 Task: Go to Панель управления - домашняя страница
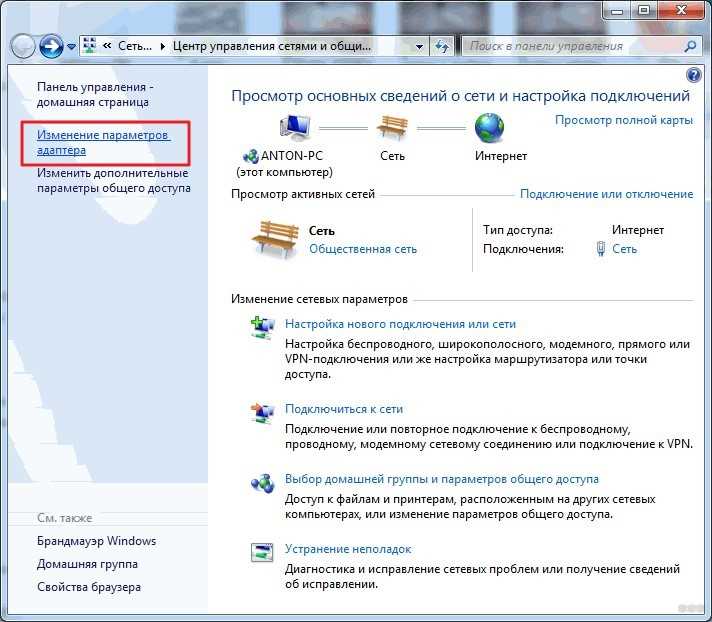[x=95, y=94]
